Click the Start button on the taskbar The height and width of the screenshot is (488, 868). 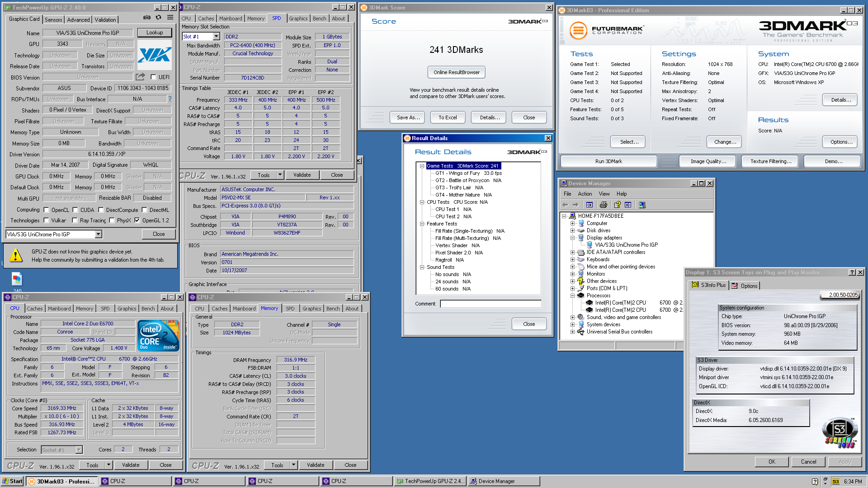tap(12, 481)
